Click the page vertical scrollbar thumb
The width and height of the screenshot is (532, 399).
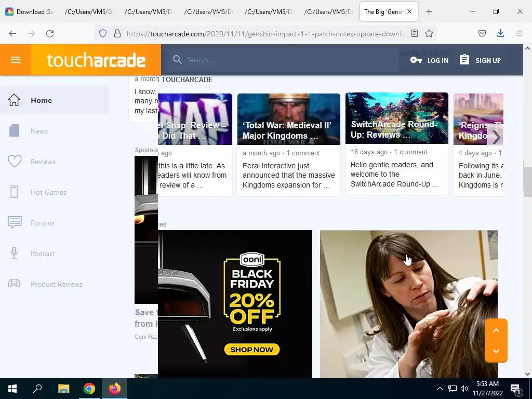pyautogui.click(x=528, y=182)
